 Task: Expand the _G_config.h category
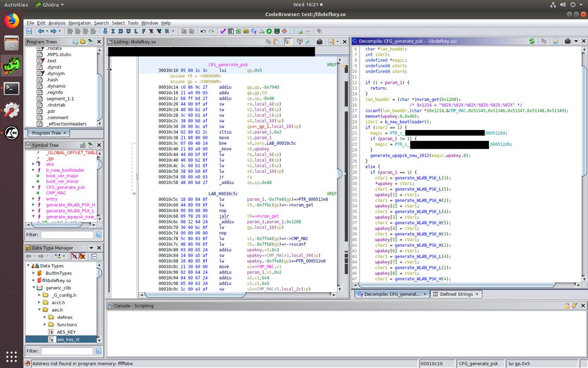coord(39,295)
